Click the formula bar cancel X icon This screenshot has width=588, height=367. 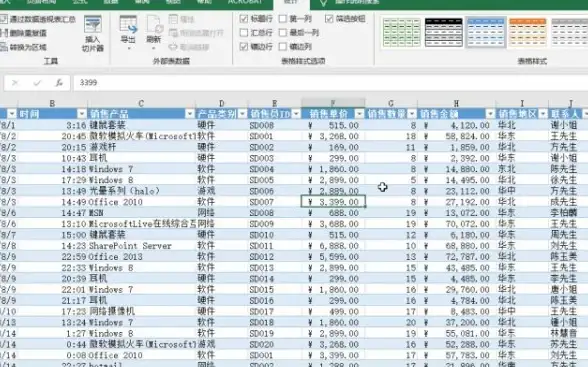15,82
